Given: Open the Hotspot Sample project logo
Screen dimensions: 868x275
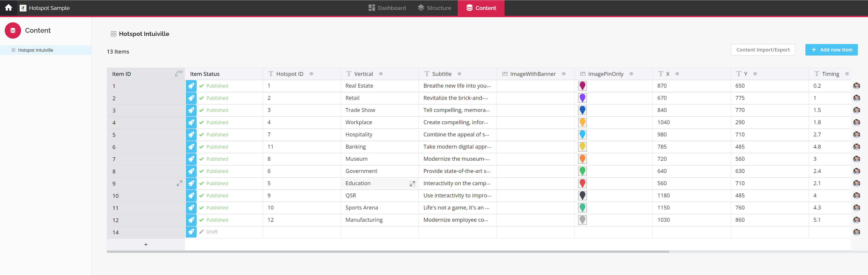Looking at the screenshot, I should [23, 8].
